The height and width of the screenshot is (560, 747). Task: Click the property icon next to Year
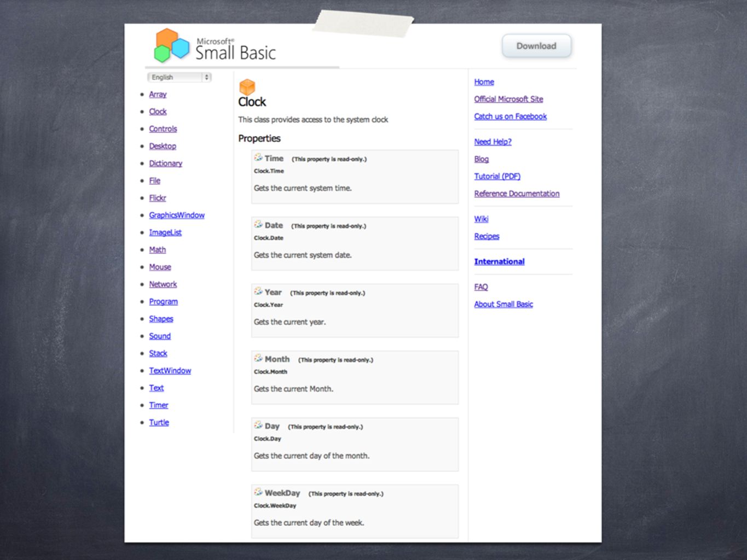[x=258, y=291]
